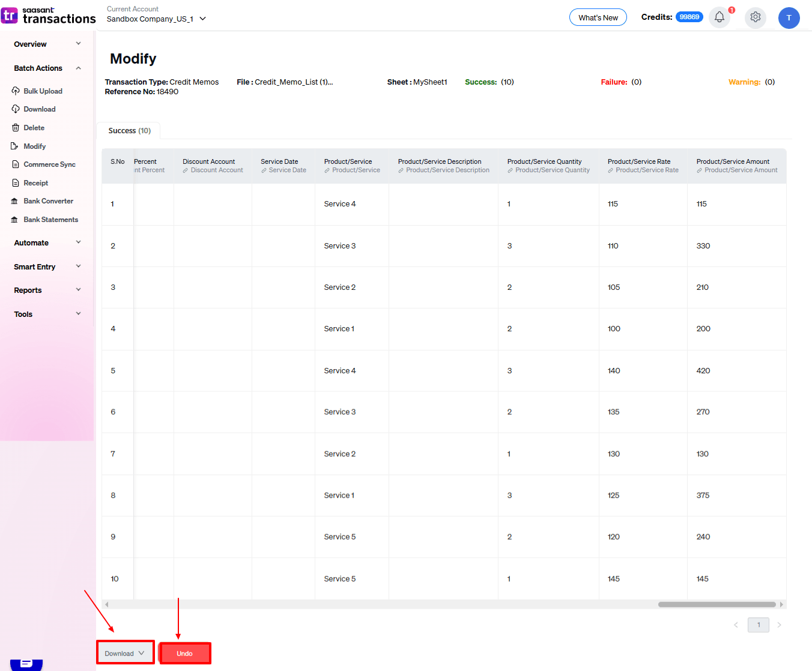Select the Bank Converter tool
The height and width of the screenshot is (671, 812).
48,200
